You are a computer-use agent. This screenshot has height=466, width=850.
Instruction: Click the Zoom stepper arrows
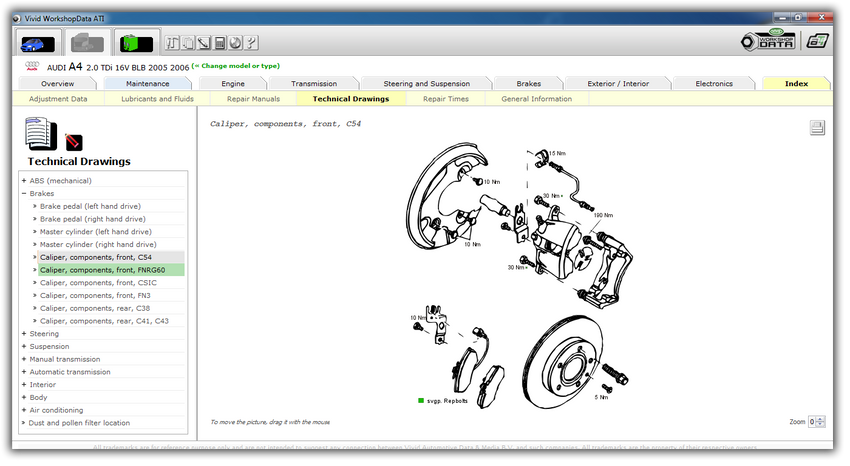click(x=821, y=422)
